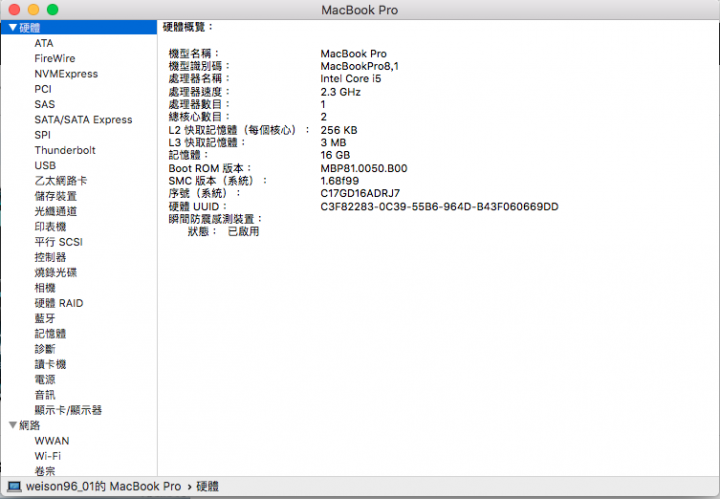This screenshot has width=720, height=499.
Task: Open SATA/SATA Express section
Action: click(x=83, y=120)
